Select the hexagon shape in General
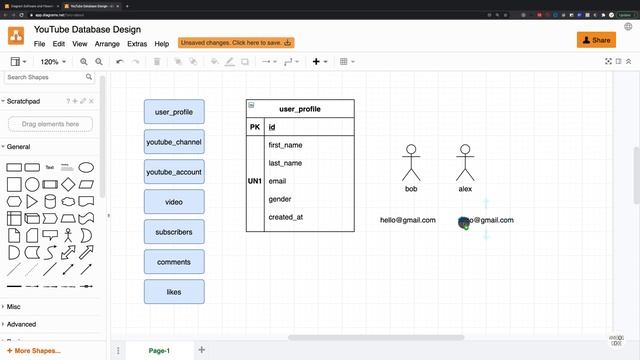Viewport: 640px width, 360px height. pos(14,202)
